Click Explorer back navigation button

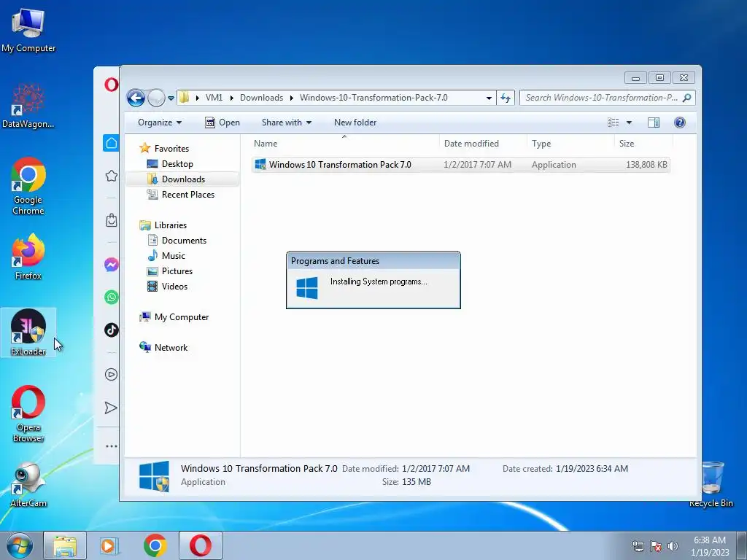(136, 98)
